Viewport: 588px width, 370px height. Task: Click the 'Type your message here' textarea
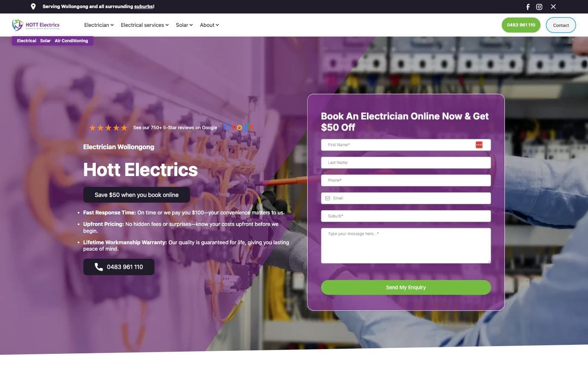click(406, 246)
